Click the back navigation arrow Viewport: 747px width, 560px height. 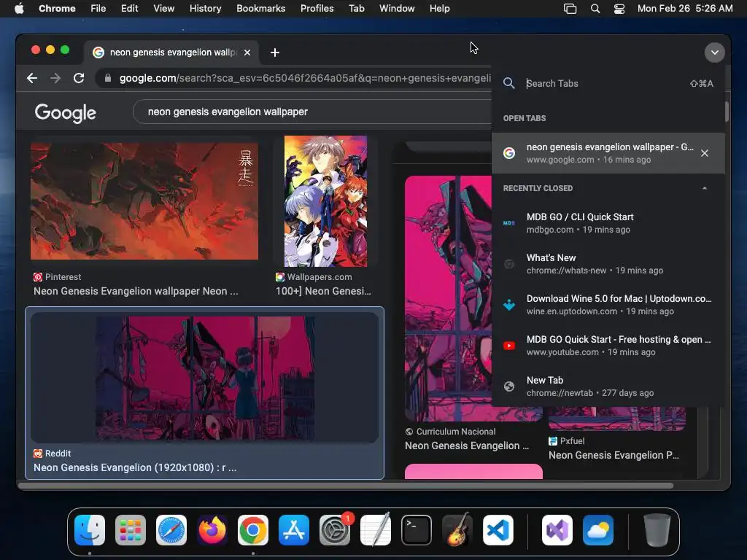click(x=32, y=78)
